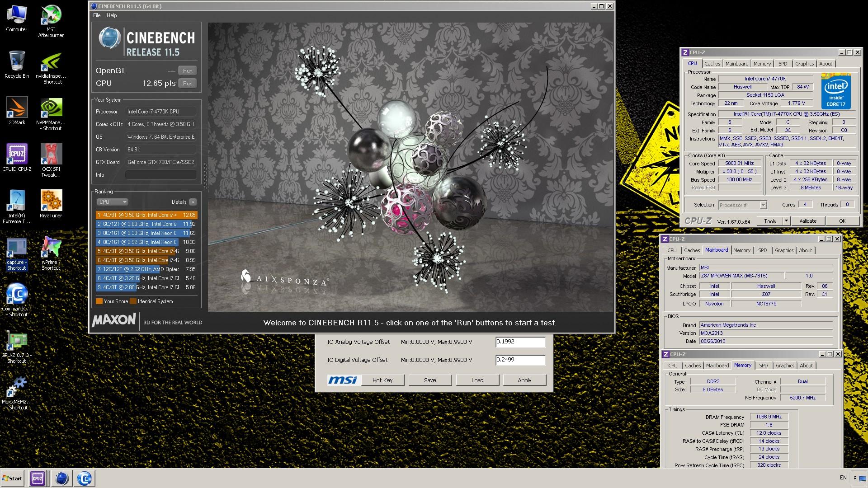Save the voltage profile
This screenshot has height=488, width=868.
(x=430, y=380)
